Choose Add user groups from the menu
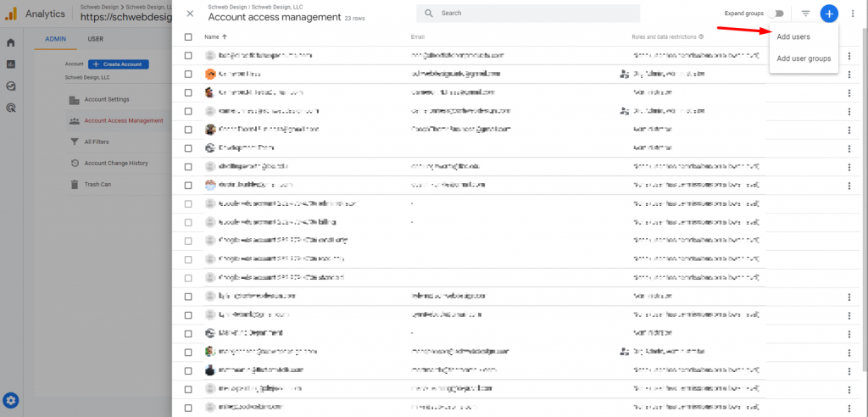This screenshot has width=868, height=417. pos(804,58)
